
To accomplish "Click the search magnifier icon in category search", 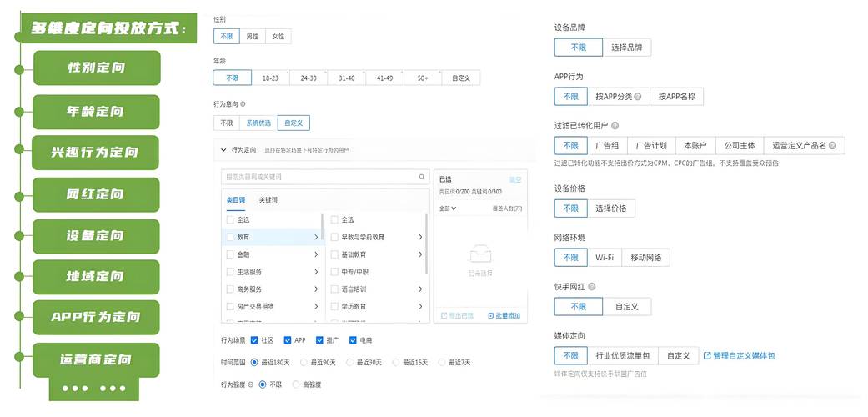I will (423, 178).
